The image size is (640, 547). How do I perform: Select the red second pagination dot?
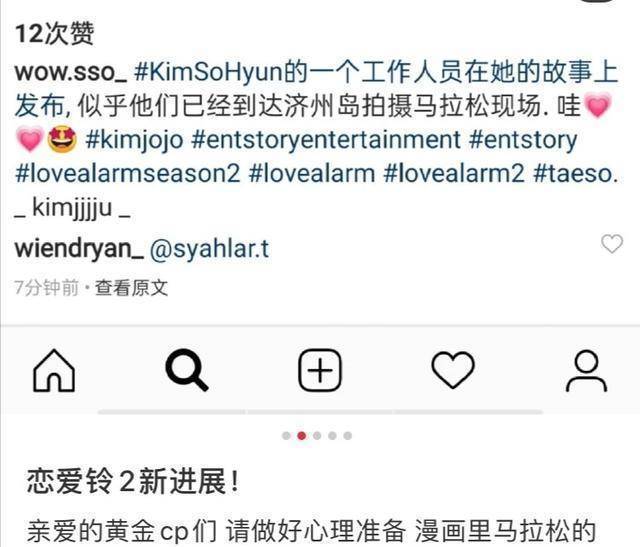[x=302, y=436]
